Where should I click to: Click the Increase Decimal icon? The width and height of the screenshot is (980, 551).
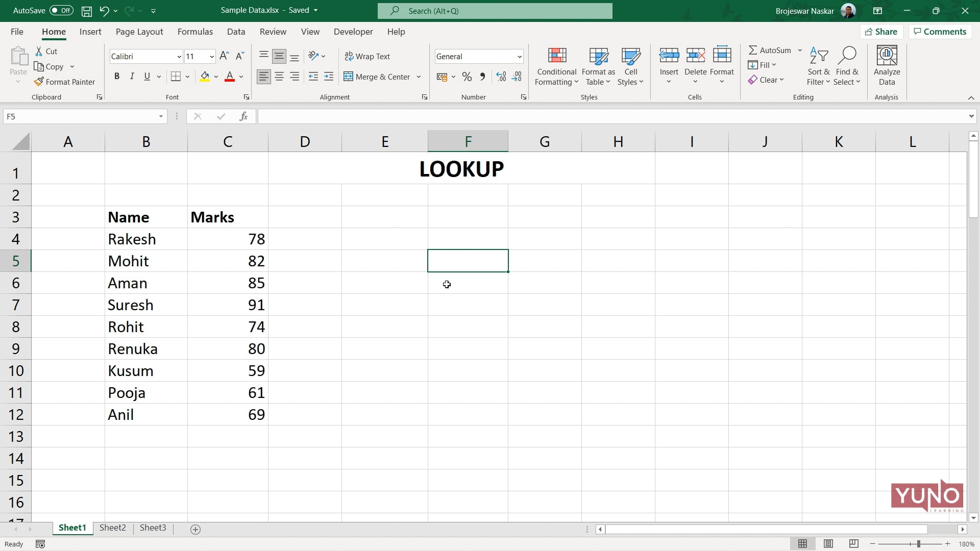click(501, 77)
